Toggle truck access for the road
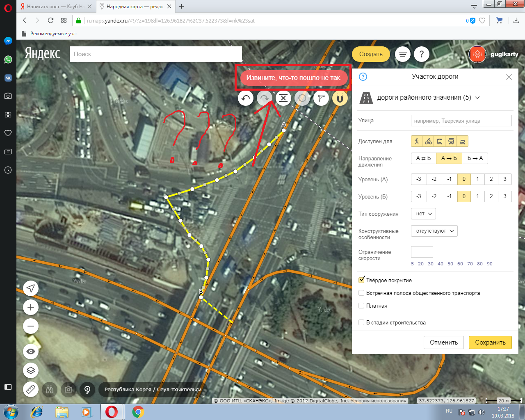 coord(451,141)
